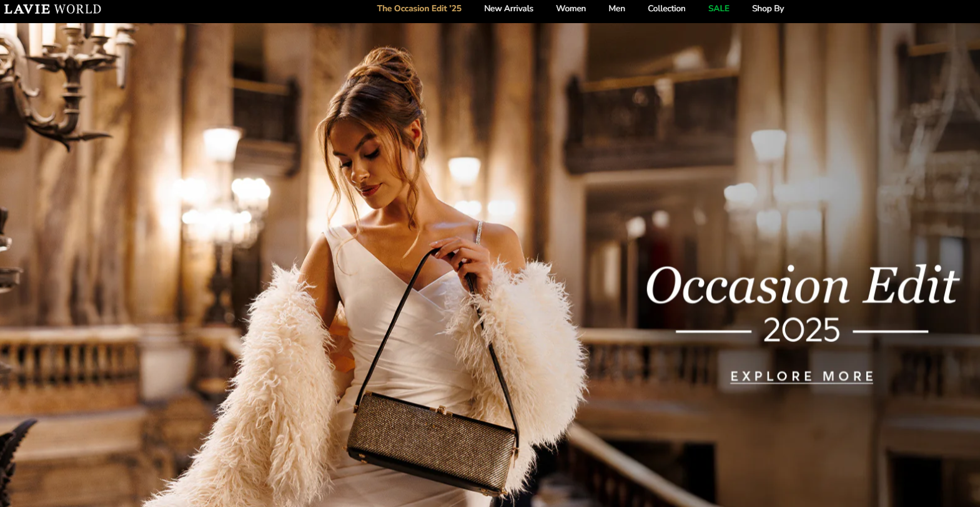
Task: Open the Shop By dropdown
Action: coord(768,9)
